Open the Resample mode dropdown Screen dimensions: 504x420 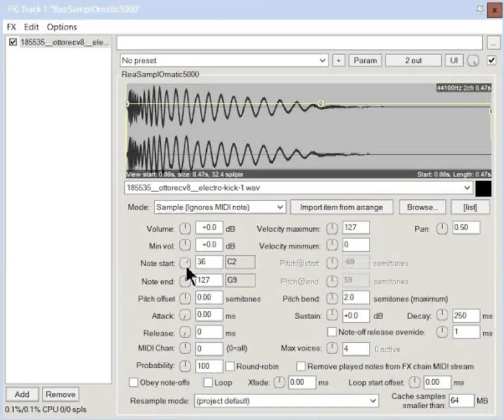pos(286,400)
